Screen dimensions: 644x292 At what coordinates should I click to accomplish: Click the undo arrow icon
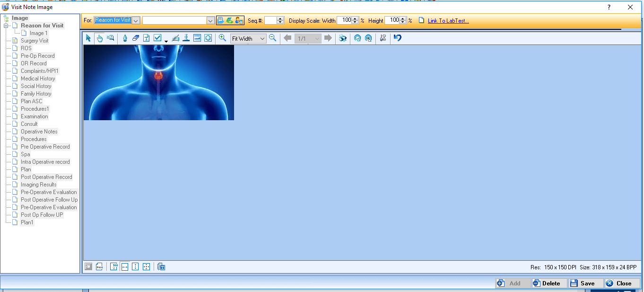coord(398,38)
